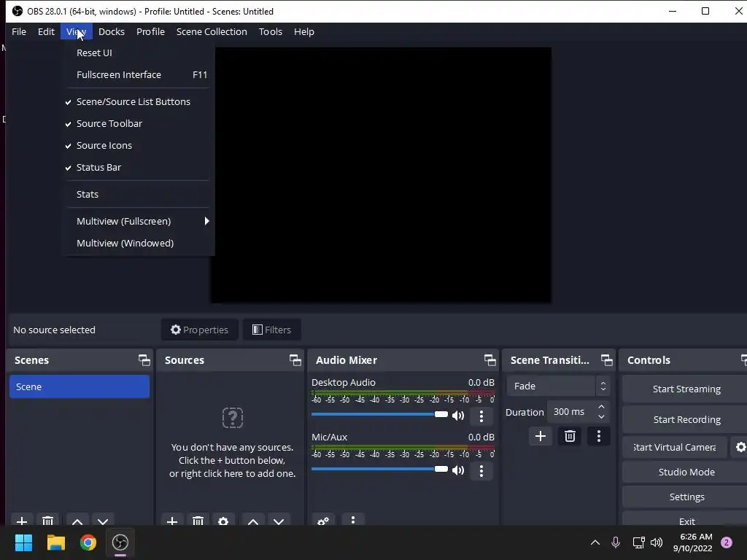Screen dimensions: 747x560
Task: Start the Virtual Camera
Action: [x=675, y=447]
